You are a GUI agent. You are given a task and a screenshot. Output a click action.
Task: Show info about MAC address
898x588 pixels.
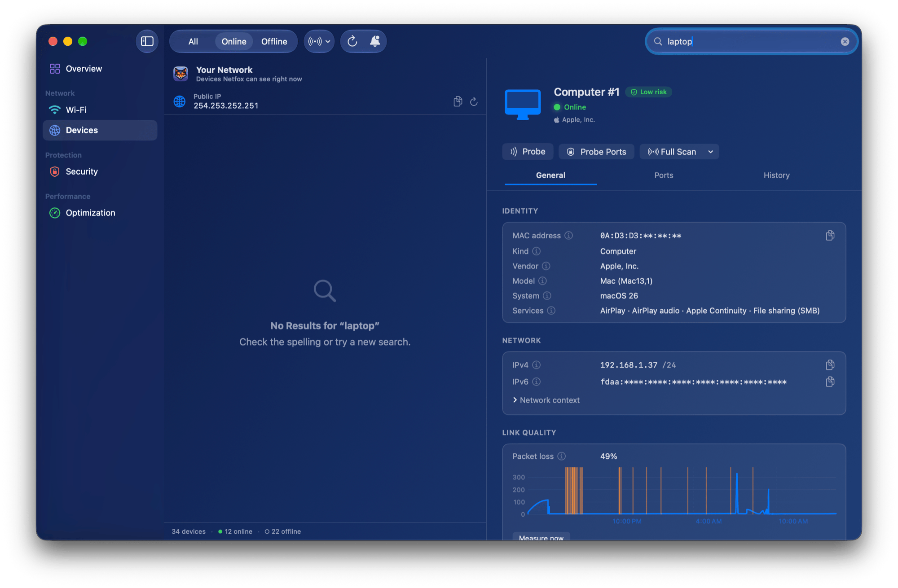568,236
